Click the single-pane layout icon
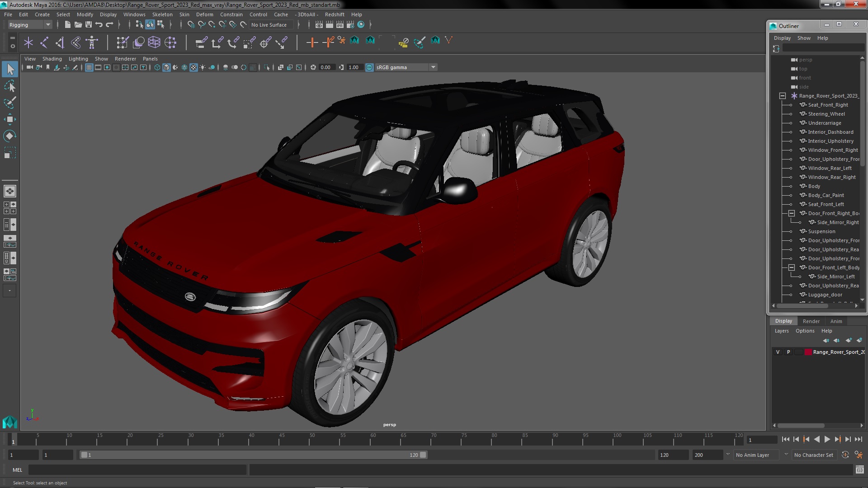This screenshot has height=488, width=868. pyautogui.click(x=10, y=191)
